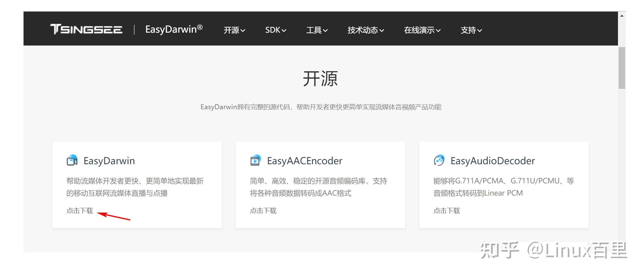This screenshot has height=276, width=644.
Task: Click 点击下载 under EasyAACEncoder
Action: coord(263,211)
